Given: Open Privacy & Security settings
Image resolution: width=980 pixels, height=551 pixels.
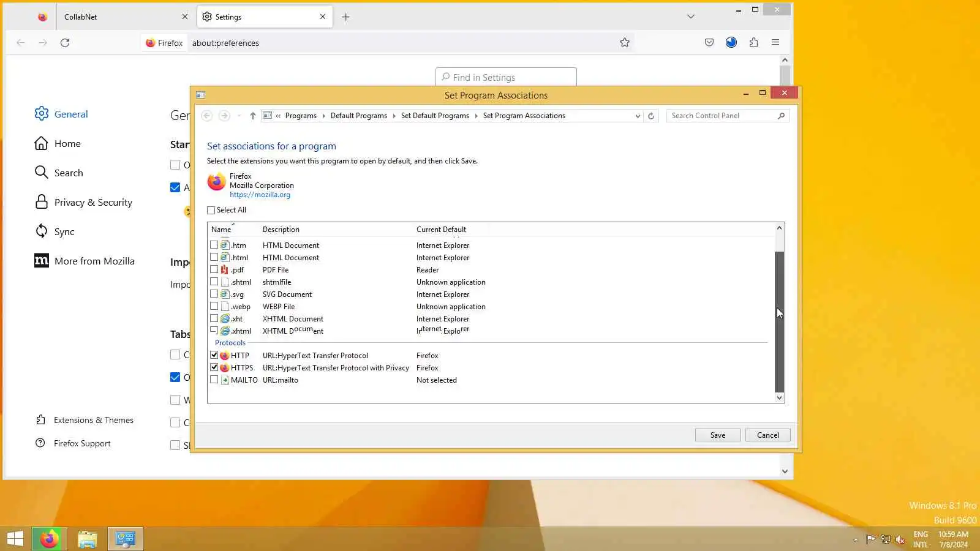Looking at the screenshot, I should pos(83,202).
